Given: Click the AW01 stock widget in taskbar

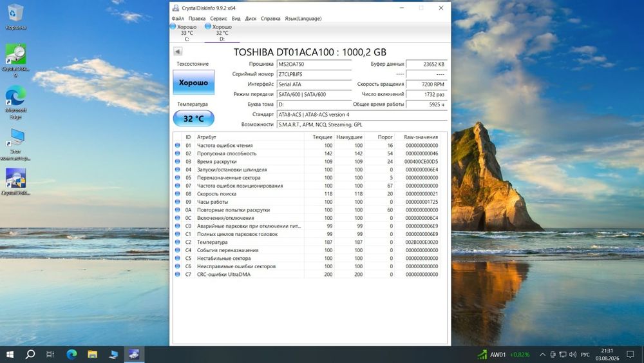Looking at the screenshot, I should [x=504, y=355].
